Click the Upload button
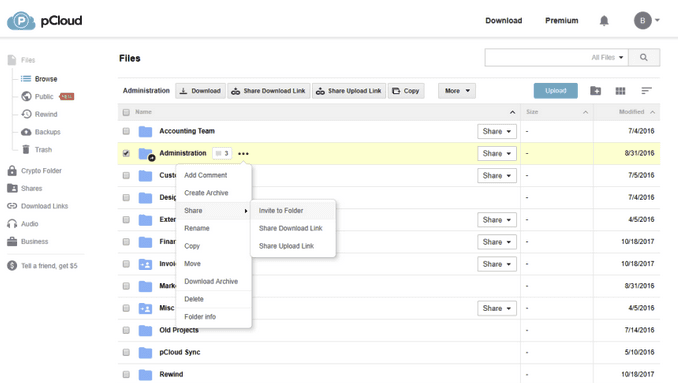 556,91
